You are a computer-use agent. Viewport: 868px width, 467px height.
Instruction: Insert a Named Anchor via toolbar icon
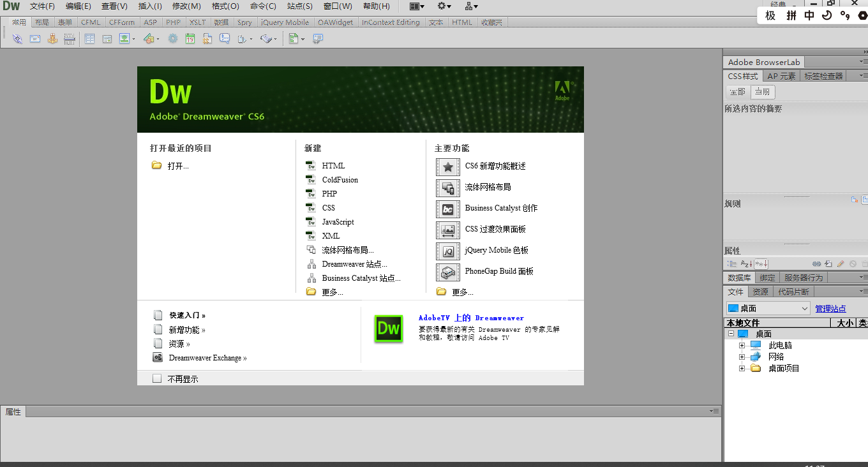[x=52, y=38]
